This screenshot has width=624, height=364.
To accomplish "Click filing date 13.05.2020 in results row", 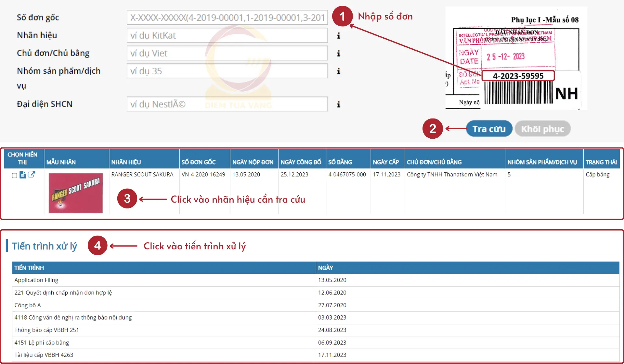I will [246, 174].
